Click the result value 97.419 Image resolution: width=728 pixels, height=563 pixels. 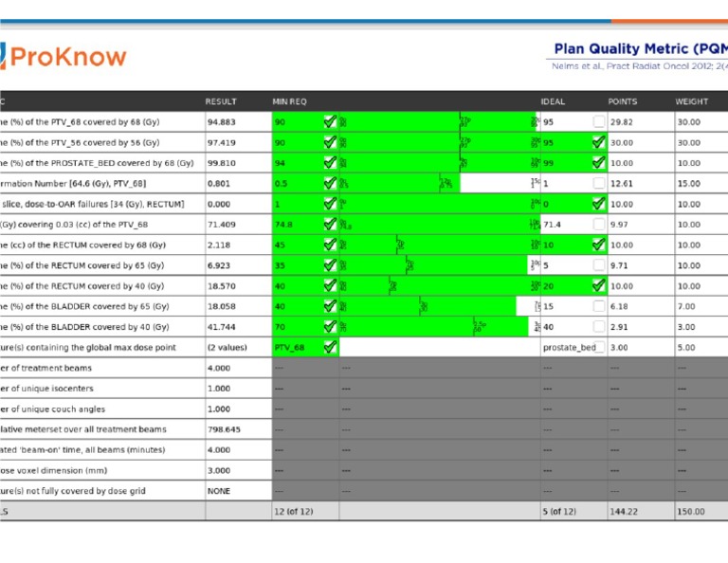click(x=221, y=142)
